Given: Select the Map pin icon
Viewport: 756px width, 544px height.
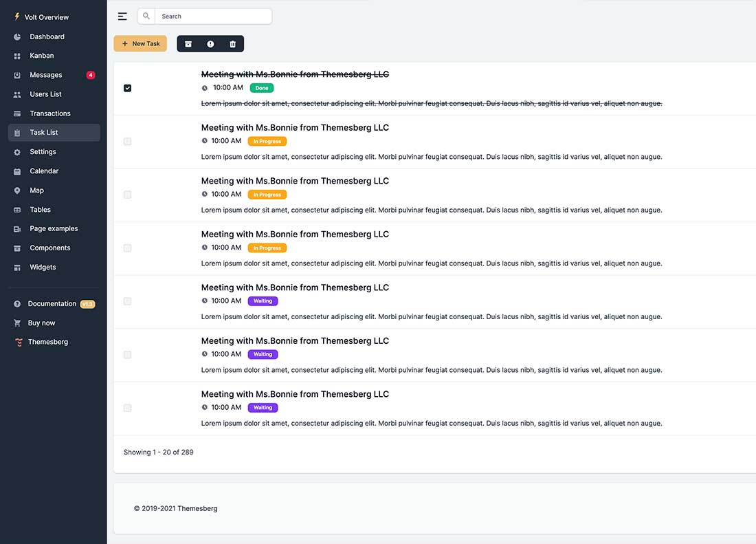Looking at the screenshot, I should click(16, 190).
